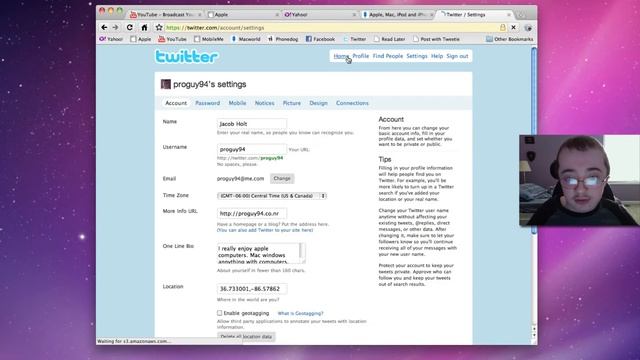This screenshot has width=640, height=360.
Task: Open the Home link in Twitter nav
Action: pos(341,56)
